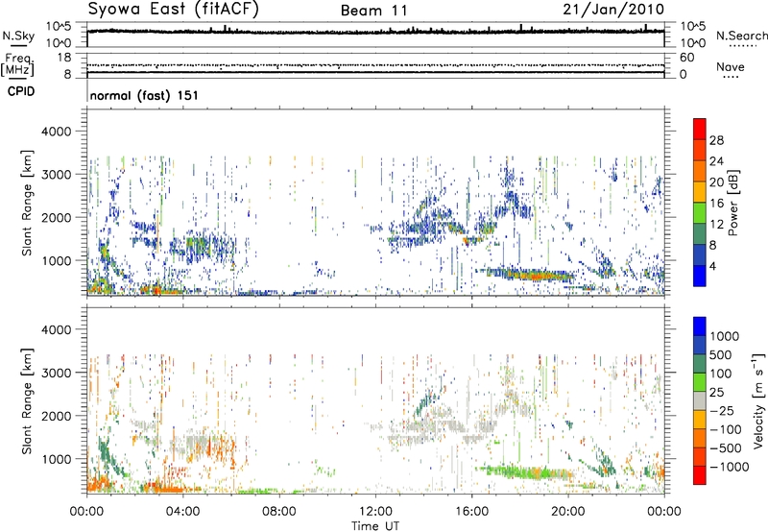Pick the red bottom segment of Velocity colorbar
768x532 pixels.
(700, 475)
